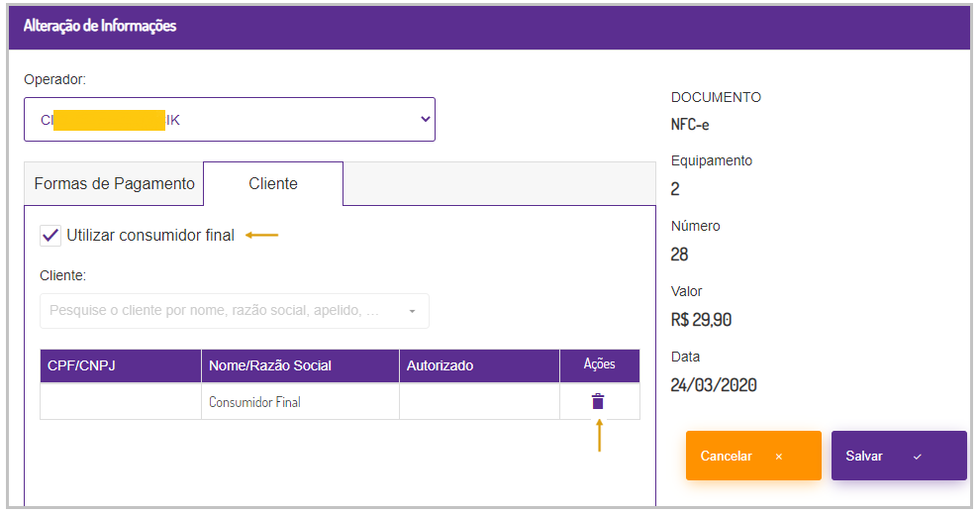Select the Cliente tab

pos(273,184)
